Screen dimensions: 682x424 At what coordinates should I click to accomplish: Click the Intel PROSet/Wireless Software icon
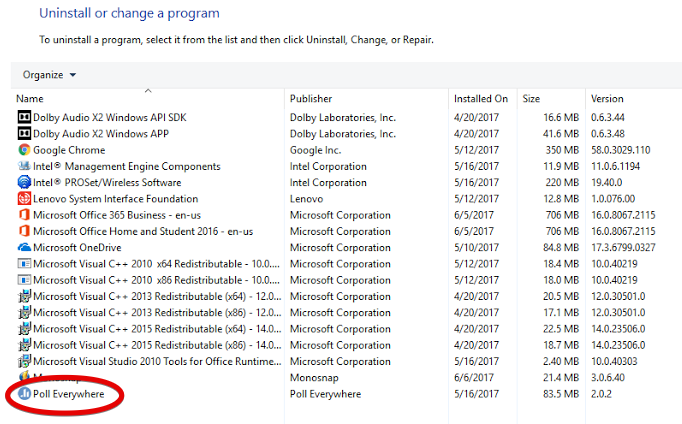24,183
